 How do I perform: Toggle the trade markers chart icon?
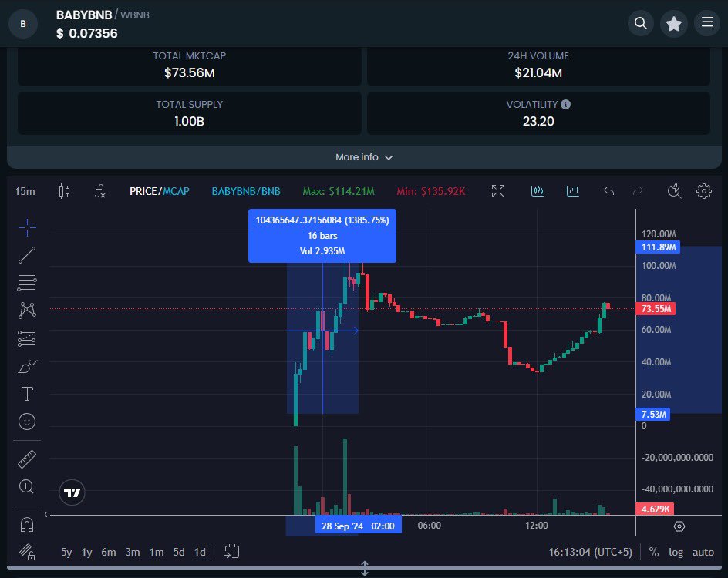pos(538,191)
